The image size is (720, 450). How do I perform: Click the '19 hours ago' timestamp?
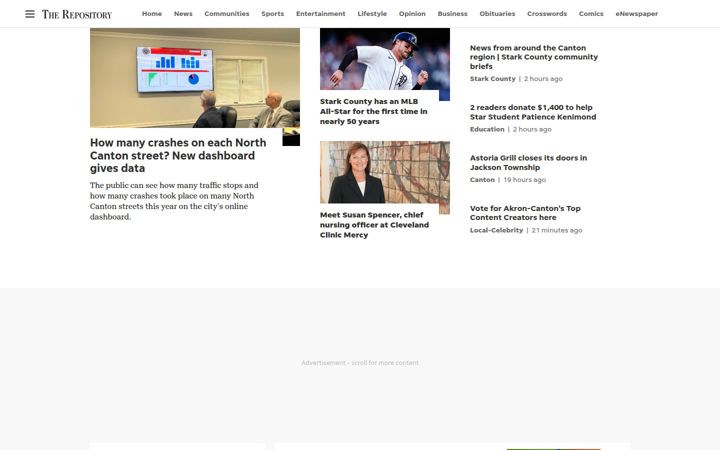pos(524,180)
